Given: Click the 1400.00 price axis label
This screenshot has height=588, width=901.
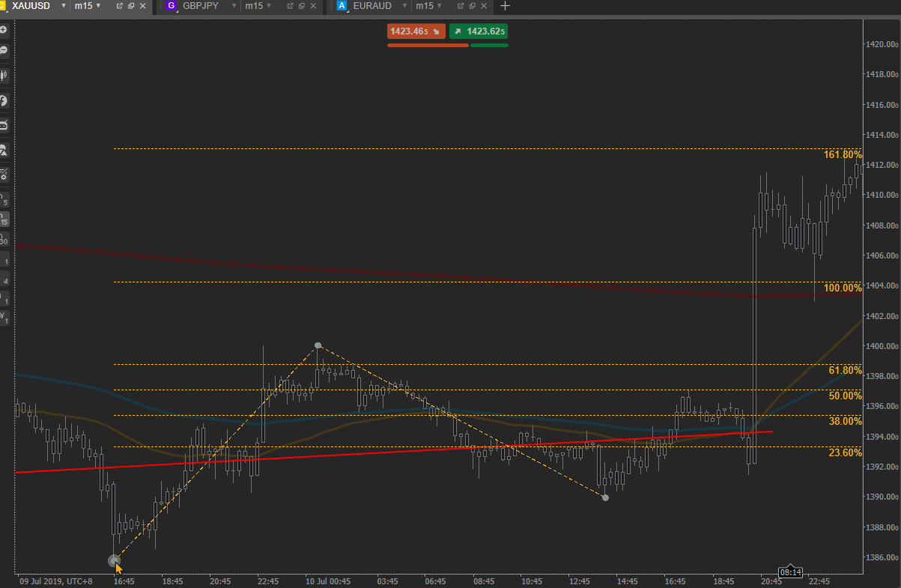Looking at the screenshot, I should (882, 346).
